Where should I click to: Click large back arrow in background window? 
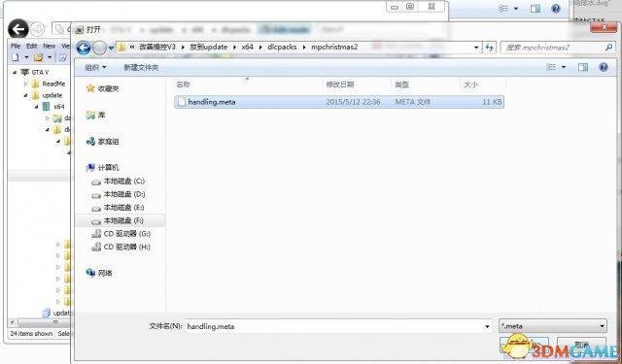pyautogui.click(x=18, y=29)
